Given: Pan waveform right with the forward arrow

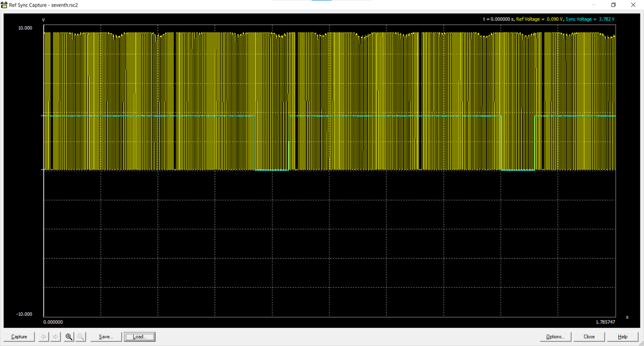Looking at the screenshot, I should [x=56, y=337].
